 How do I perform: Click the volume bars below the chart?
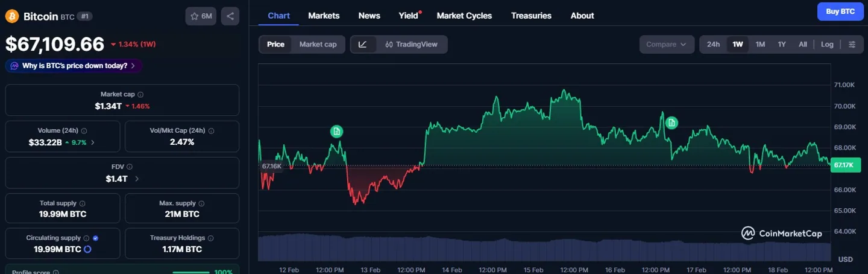544,247
